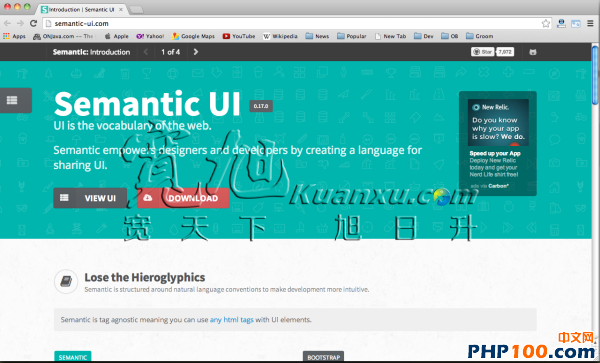Open the Yahoo! bookmark

(x=150, y=36)
